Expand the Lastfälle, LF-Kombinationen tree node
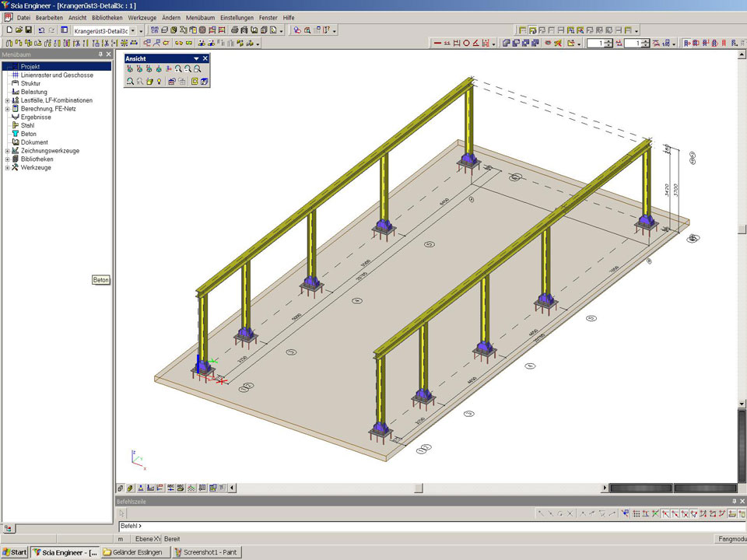 pyautogui.click(x=7, y=100)
